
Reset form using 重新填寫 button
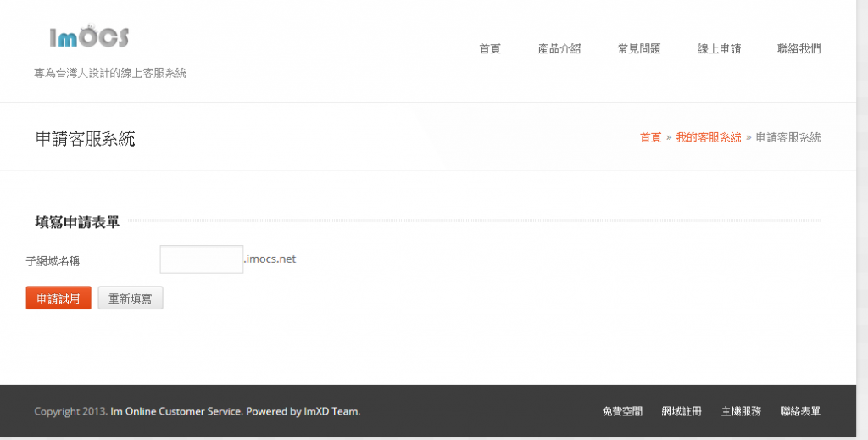131,298
